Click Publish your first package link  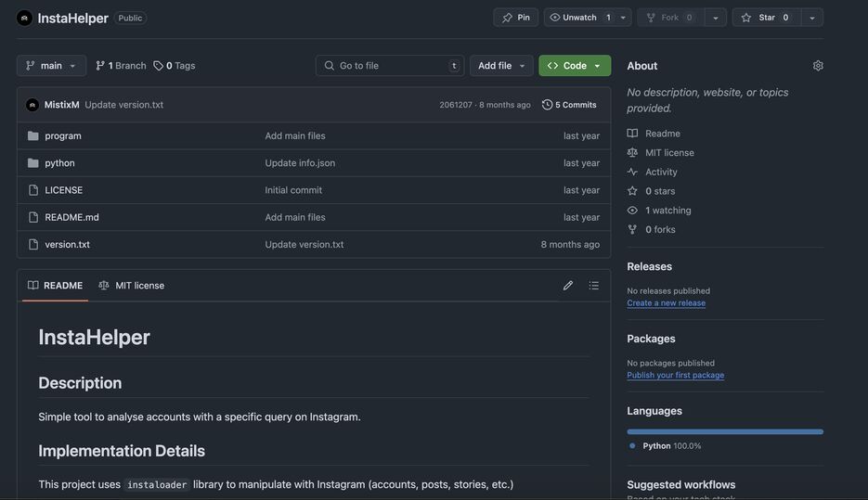(x=675, y=376)
